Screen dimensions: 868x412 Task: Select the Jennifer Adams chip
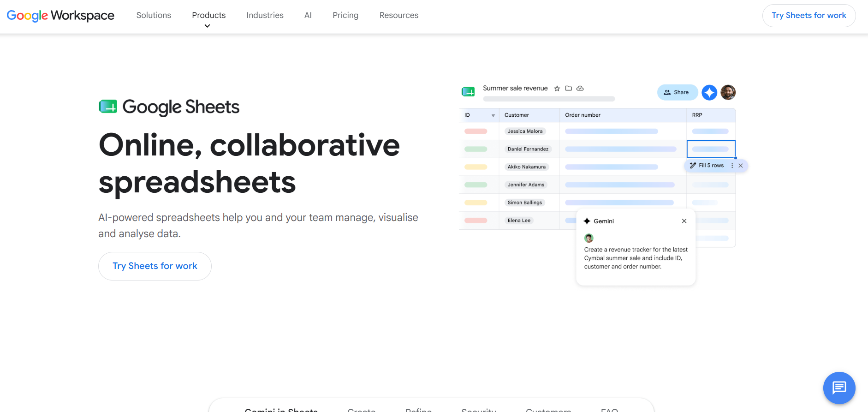tap(526, 185)
